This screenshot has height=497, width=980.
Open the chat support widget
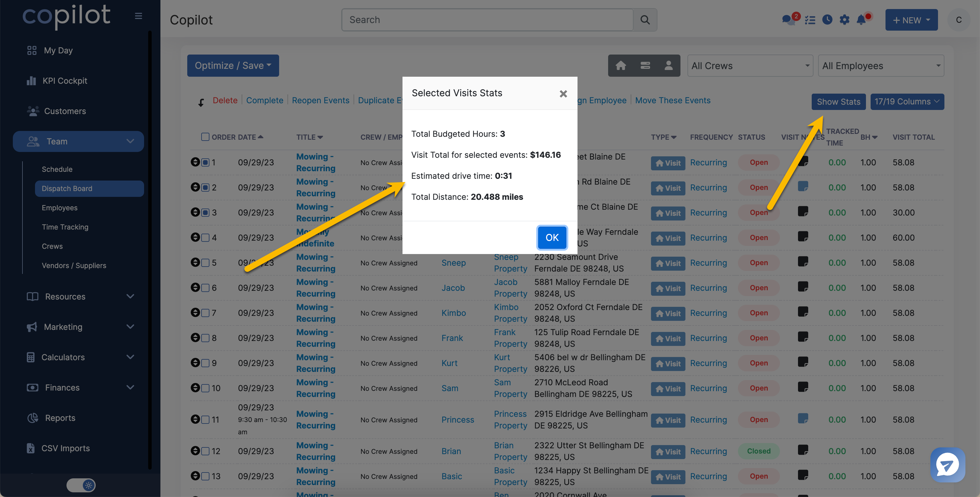point(947,465)
